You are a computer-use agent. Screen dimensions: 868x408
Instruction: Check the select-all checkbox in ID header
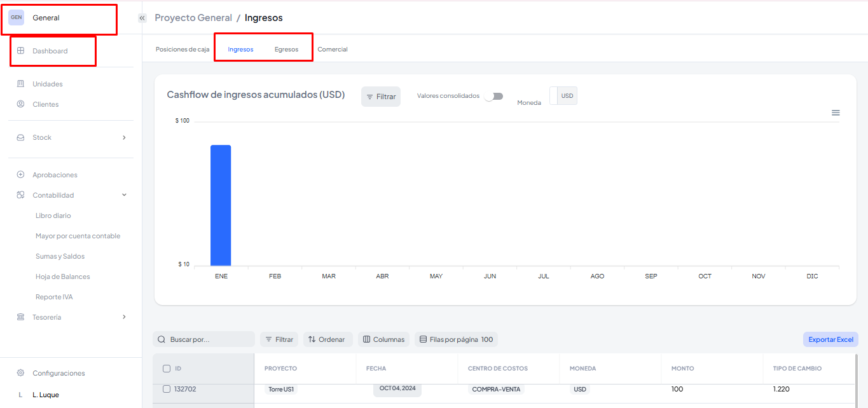(x=167, y=369)
